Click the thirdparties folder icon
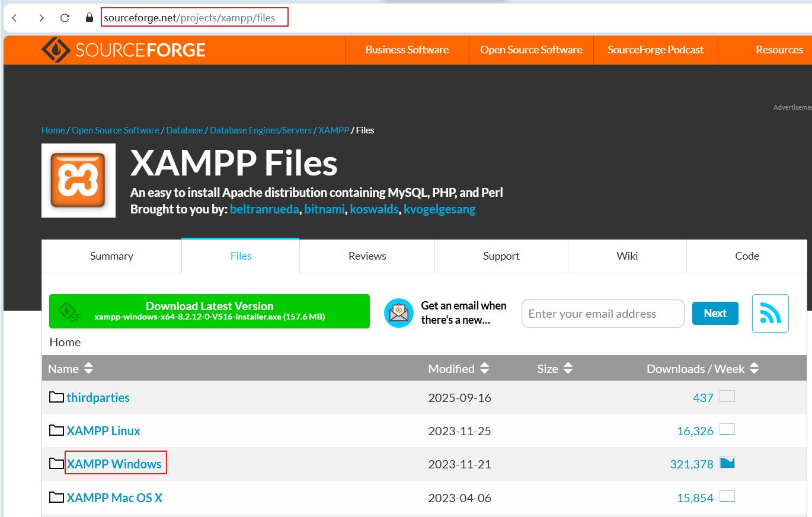The height and width of the screenshot is (517, 812). pos(56,397)
